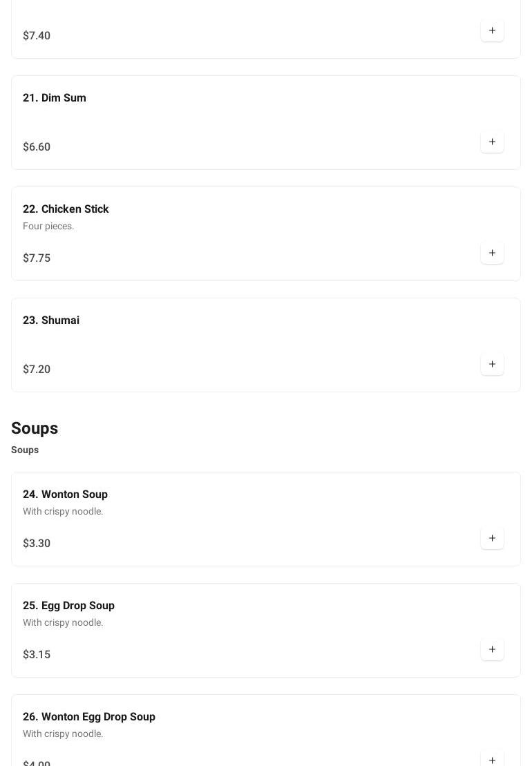Click the $3.15 Egg Drop Soup price
This screenshot has height=766, width=532.
(37, 655)
